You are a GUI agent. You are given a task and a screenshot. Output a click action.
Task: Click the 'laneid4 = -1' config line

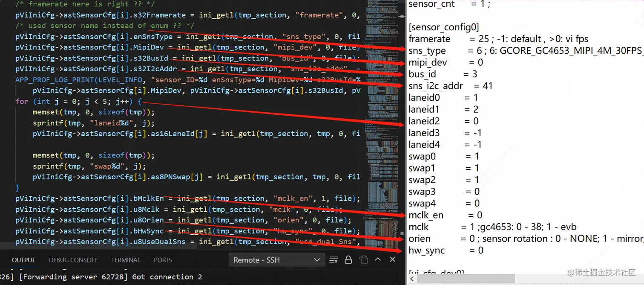pos(445,145)
